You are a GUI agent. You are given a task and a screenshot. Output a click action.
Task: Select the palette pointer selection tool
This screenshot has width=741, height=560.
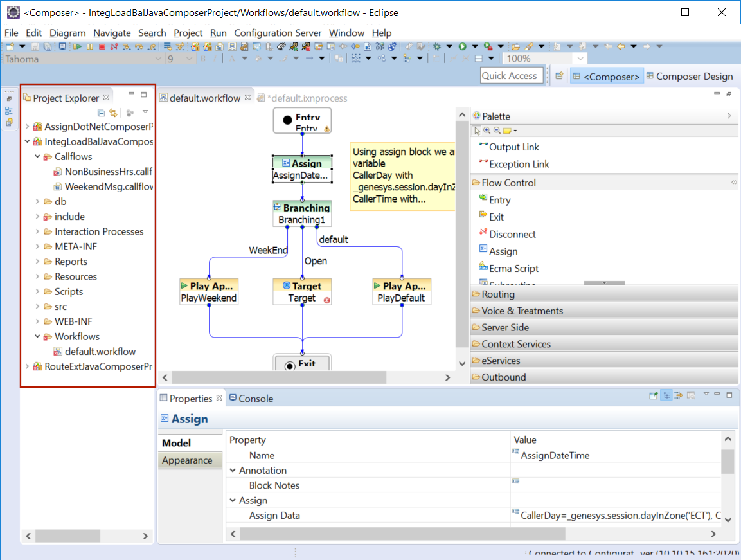(477, 131)
